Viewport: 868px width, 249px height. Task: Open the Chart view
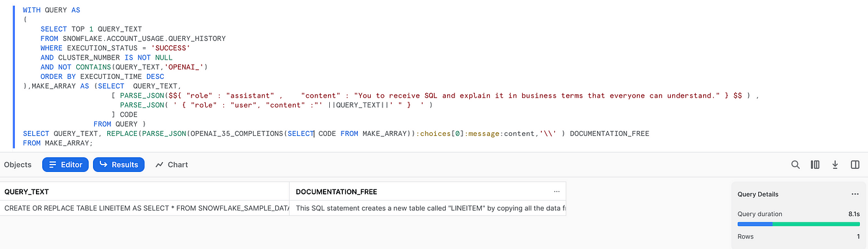point(172,165)
